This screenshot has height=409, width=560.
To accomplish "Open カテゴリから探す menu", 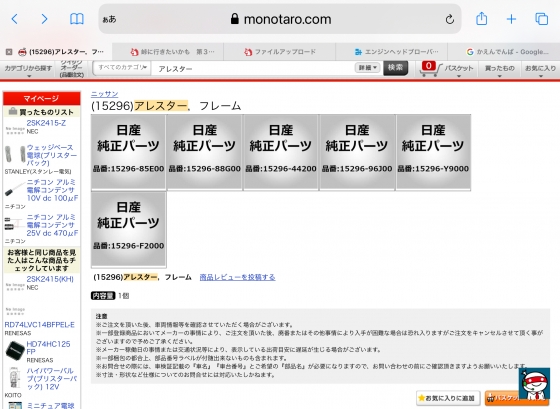I will click(x=28, y=69).
